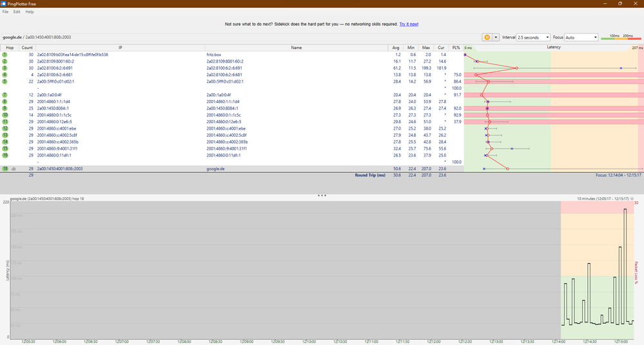Click the 181.9 current latency value of hop 3
The image size is (644, 345).
(x=441, y=68)
